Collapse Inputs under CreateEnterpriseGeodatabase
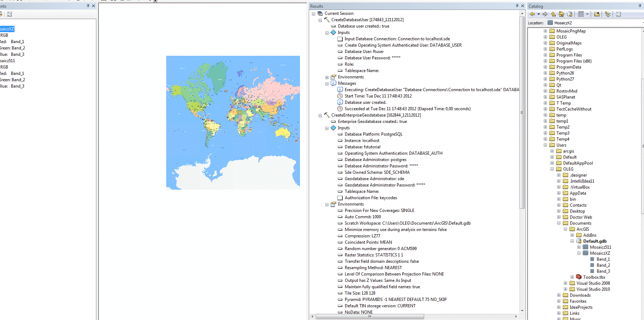 click(327, 128)
